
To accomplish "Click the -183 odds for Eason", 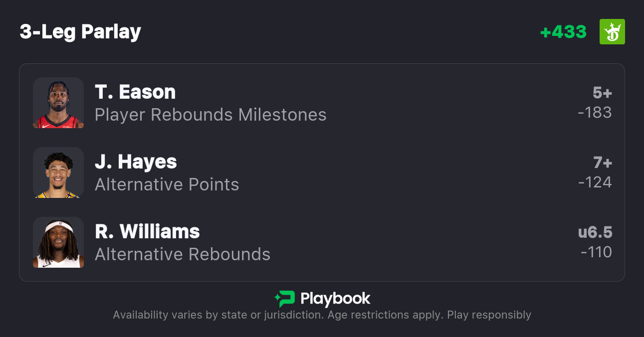I will pos(595,113).
